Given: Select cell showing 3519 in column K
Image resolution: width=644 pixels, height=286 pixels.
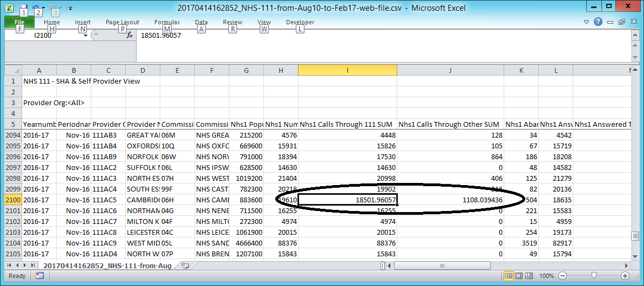Looking at the screenshot, I should click(x=521, y=244).
